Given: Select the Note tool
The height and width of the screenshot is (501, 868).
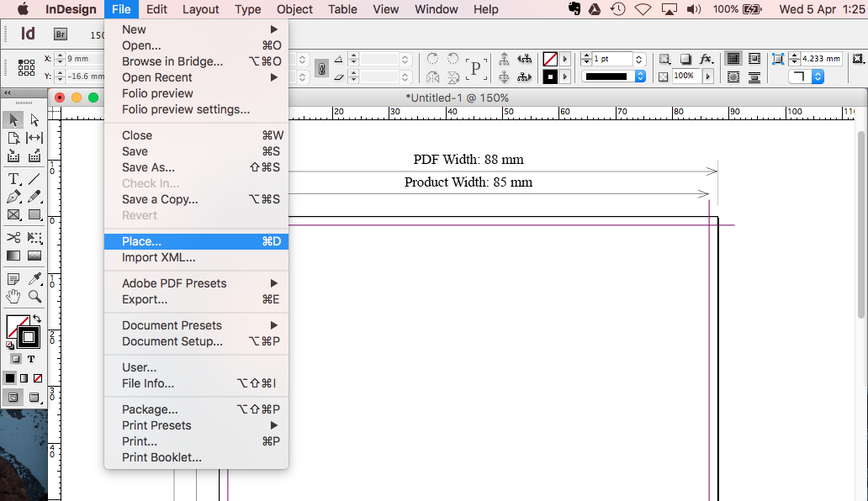Looking at the screenshot, I should click(x=13, y=279).
